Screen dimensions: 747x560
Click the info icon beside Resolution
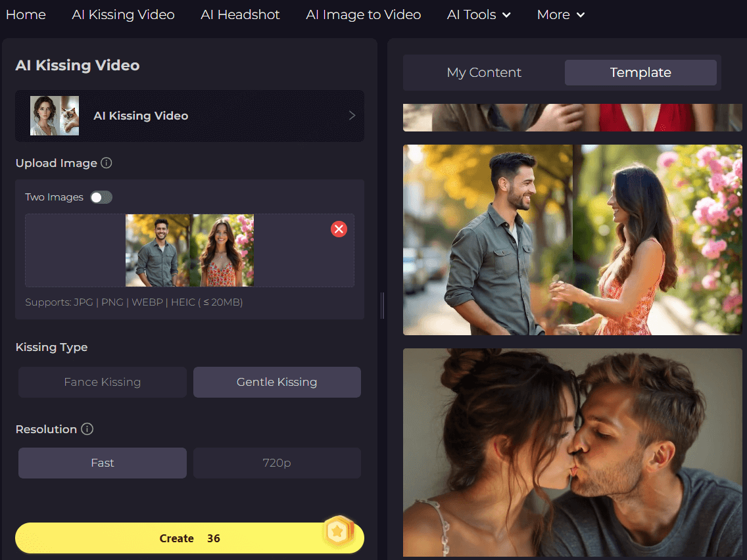[87, 429]
